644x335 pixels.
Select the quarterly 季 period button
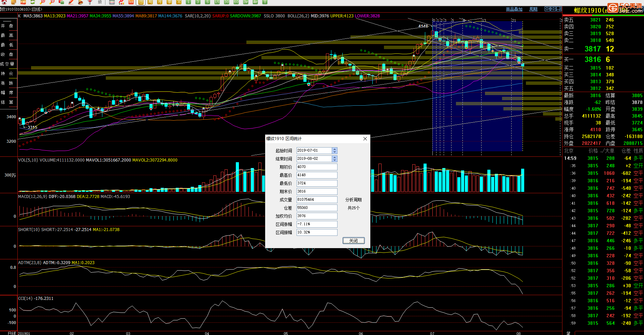(169, 2)
